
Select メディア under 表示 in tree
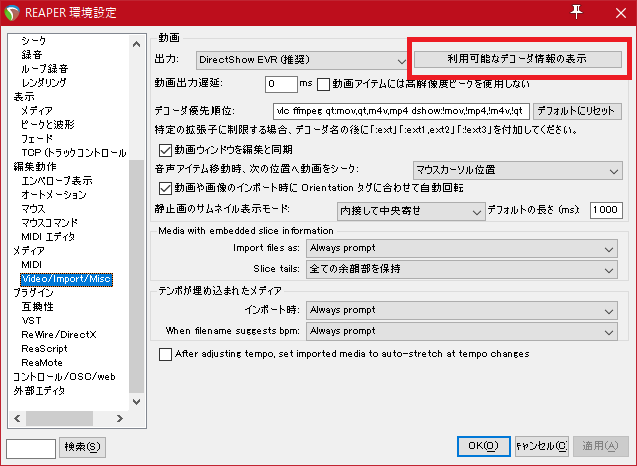click(37, 111)
